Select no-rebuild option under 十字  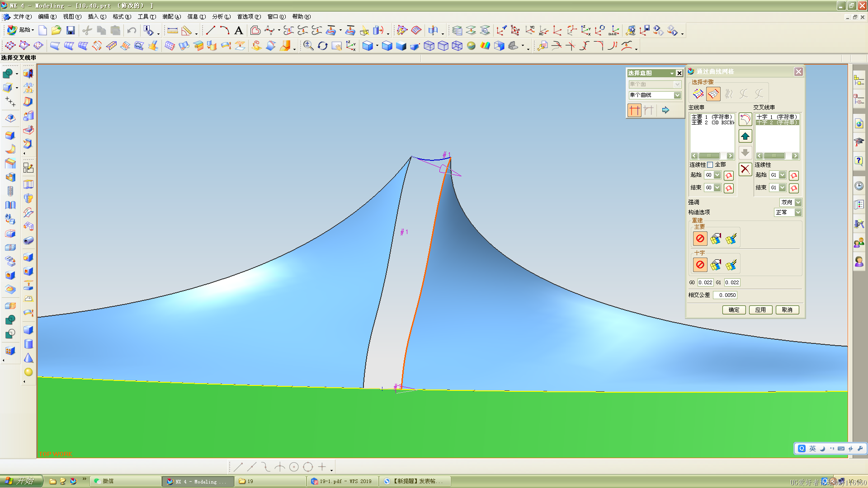coord(700,265)
